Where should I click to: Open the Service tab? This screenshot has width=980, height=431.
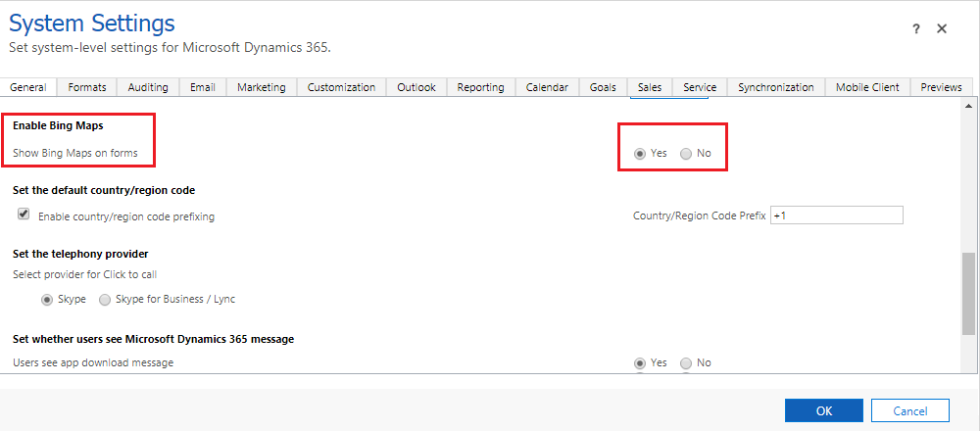click(700, 87)
